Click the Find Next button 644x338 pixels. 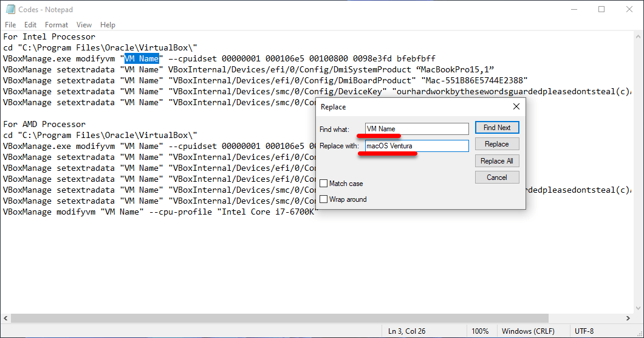497,128
